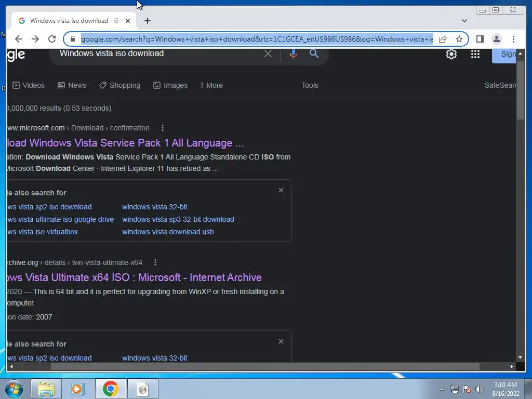
Task: Open options for the archive.org result
Action: pos(155,262)
